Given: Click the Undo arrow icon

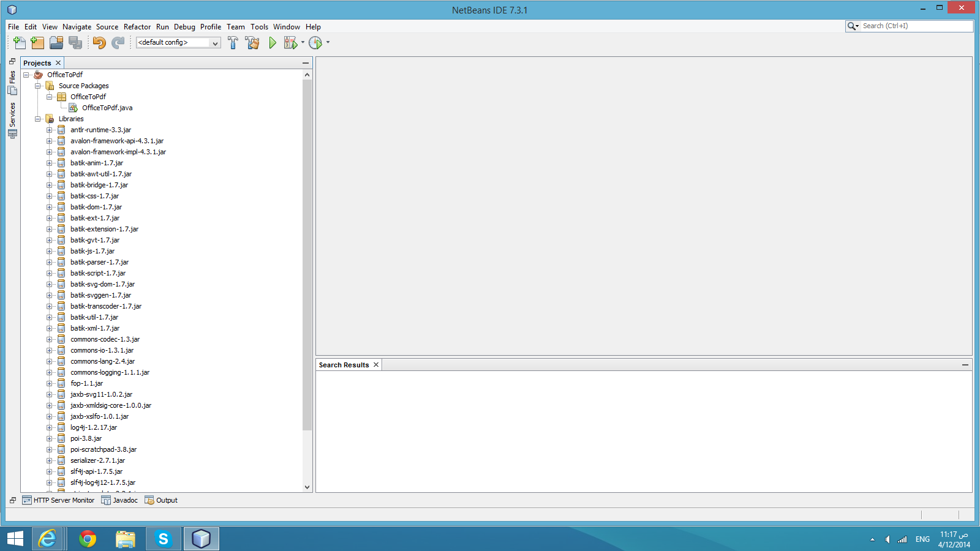Looking at the screenshot, I should tap(99, 42).
